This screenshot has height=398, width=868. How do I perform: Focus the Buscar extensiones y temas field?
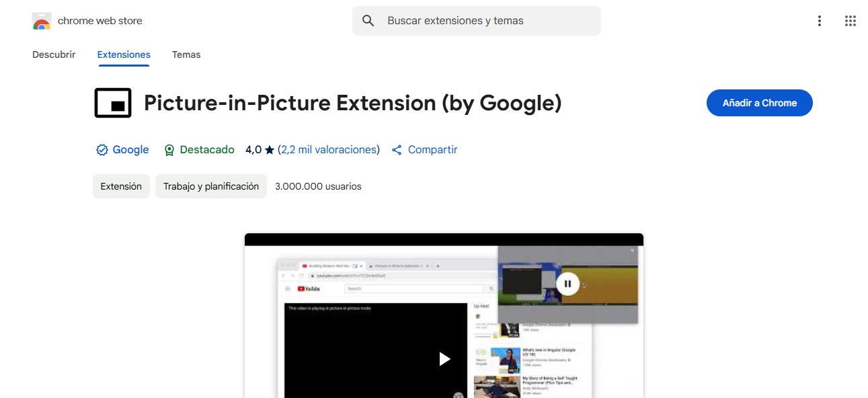(477, 21)
